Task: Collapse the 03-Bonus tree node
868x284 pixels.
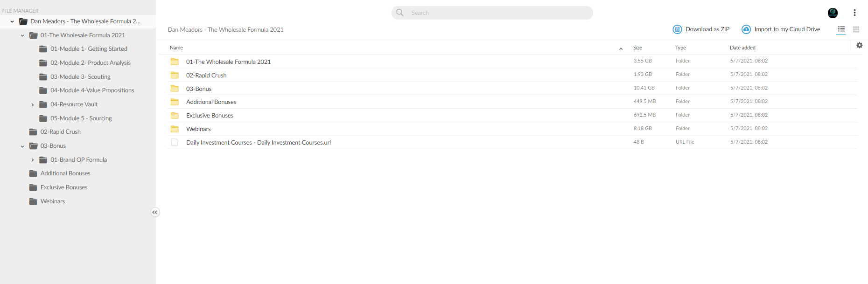Action: (22, 146)
